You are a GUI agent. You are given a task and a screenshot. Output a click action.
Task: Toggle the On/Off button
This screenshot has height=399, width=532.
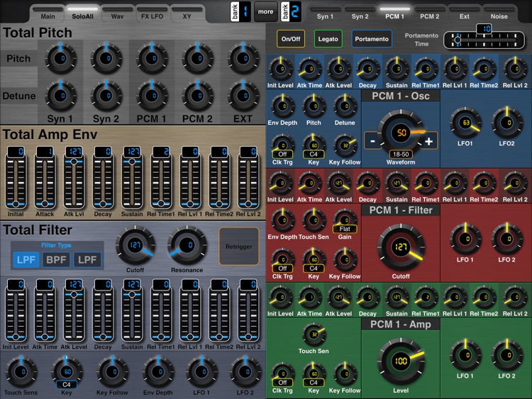[291, 39]
